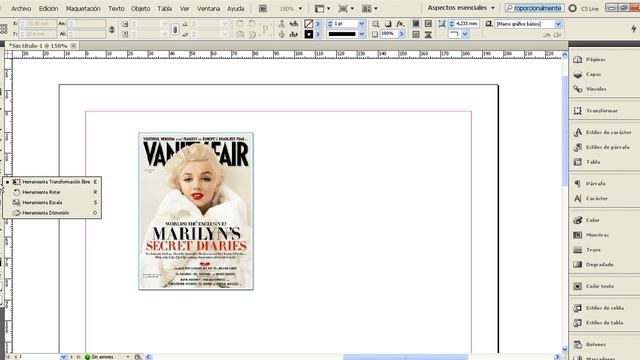Screen dimensions: 640x360
Task: Open the stroke style dropdown
Action: [x=361, y=34]
